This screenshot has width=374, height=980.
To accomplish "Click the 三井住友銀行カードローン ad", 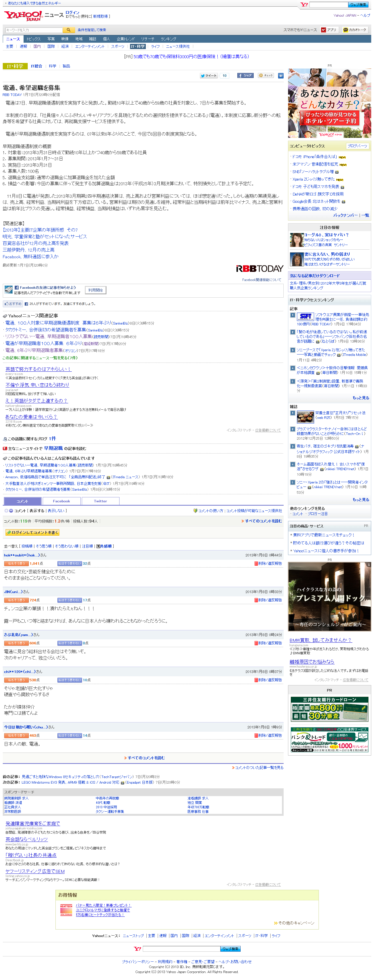I will [x=329, y=709].
